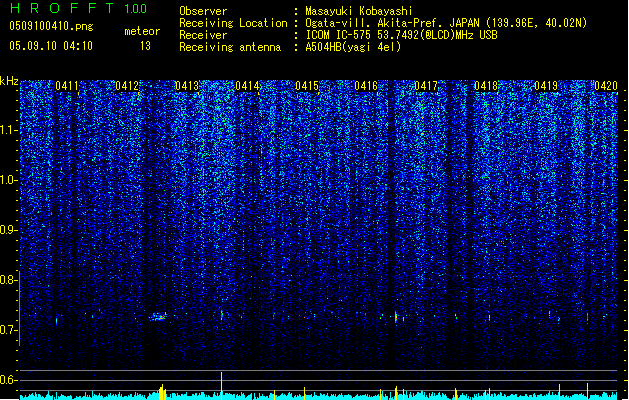Click the Receiver label
The height and width of the screenshot is (400, 629).
203,35
